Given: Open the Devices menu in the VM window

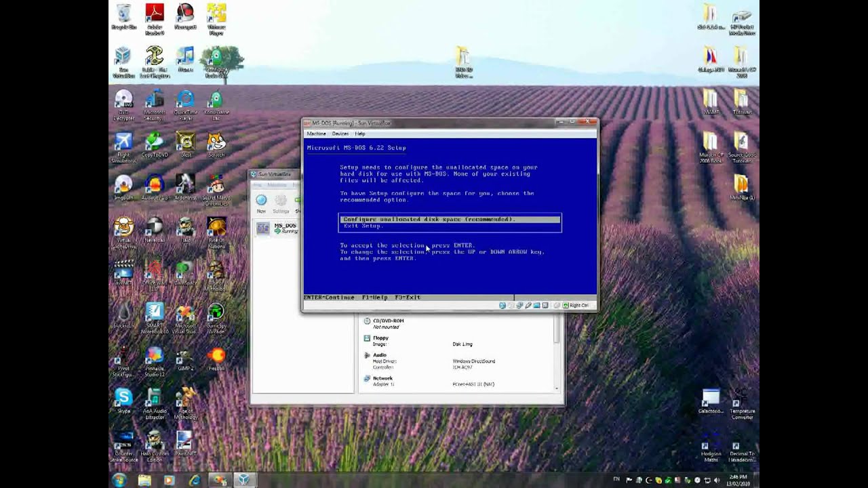Looking at the screenshot, I should 340,134.
